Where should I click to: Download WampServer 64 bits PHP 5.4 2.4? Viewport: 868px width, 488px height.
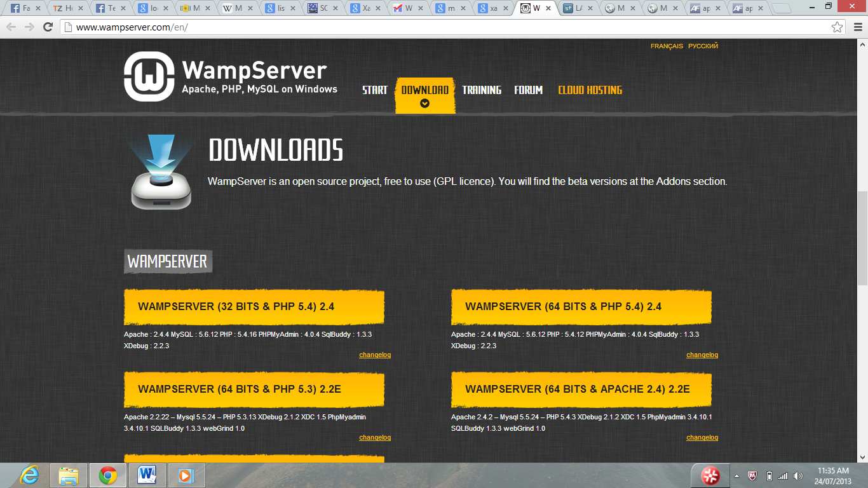[x=581, y=307]
